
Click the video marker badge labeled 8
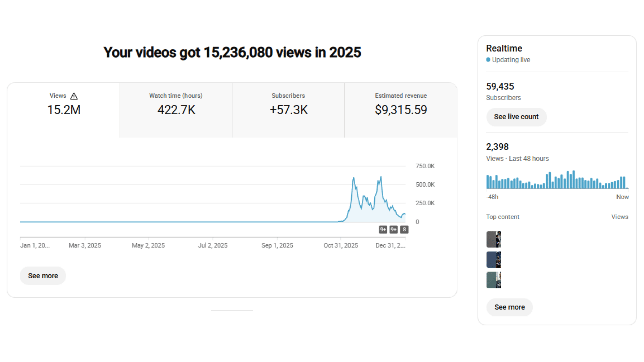click(x=404, y=230)
